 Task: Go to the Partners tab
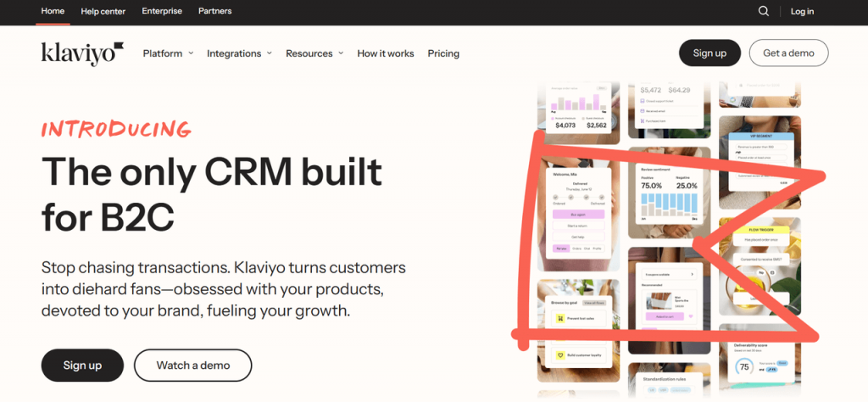point(214,11)
